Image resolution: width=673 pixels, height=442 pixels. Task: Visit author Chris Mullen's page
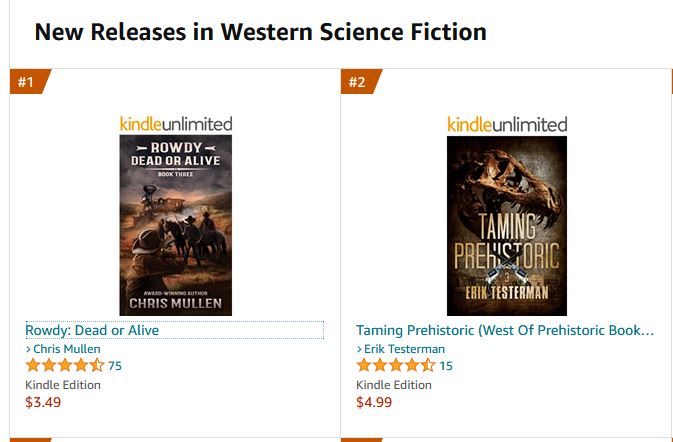click(67, 349)
